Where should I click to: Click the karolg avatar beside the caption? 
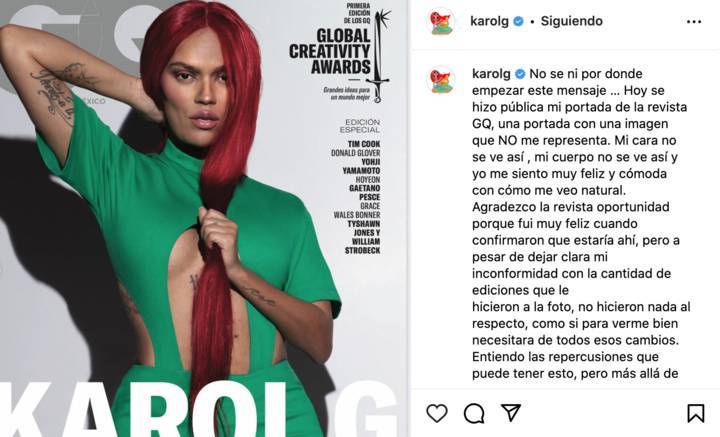click(x=440, y=80)
